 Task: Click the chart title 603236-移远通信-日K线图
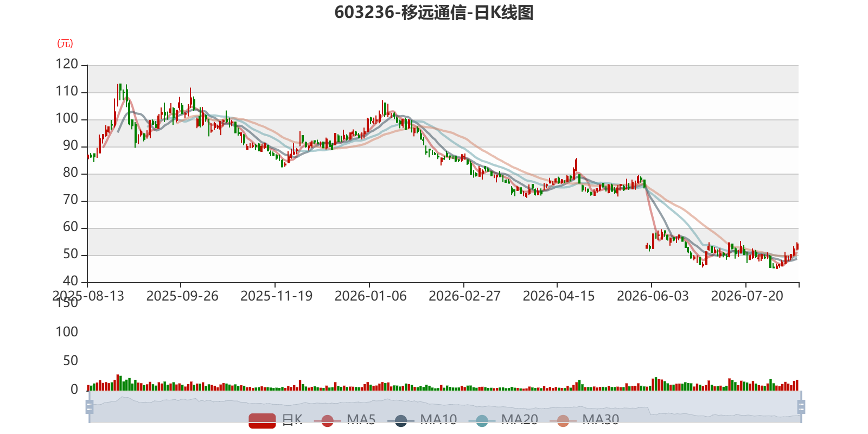(434, 12)
